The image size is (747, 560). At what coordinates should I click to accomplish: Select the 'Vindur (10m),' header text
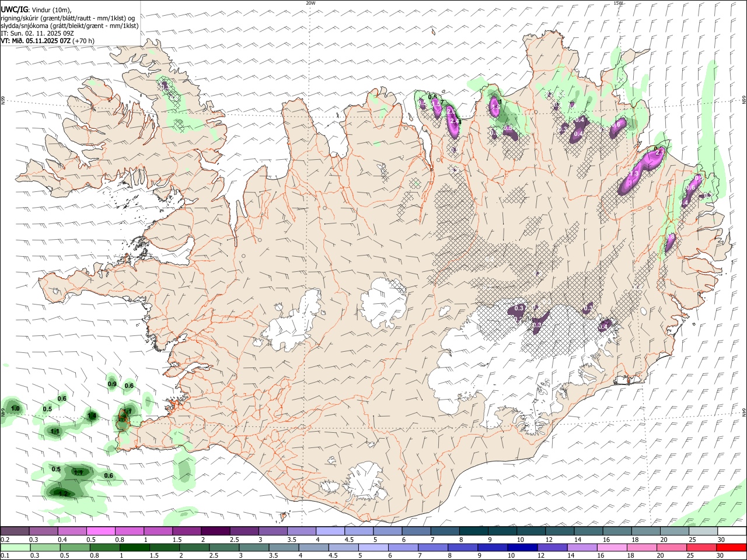point(51,10)
